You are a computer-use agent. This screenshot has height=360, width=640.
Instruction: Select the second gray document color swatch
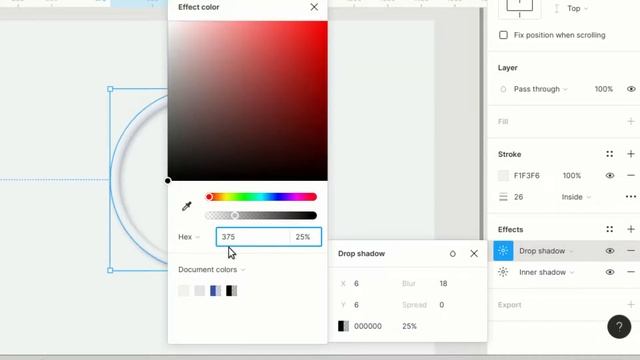[x=200, y=291]
